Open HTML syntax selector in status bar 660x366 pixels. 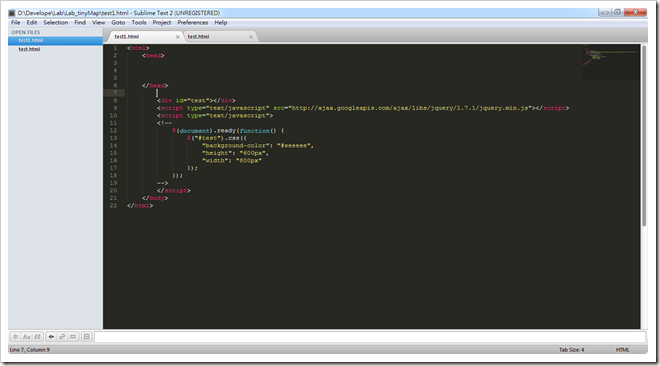[x=622, y=350]
